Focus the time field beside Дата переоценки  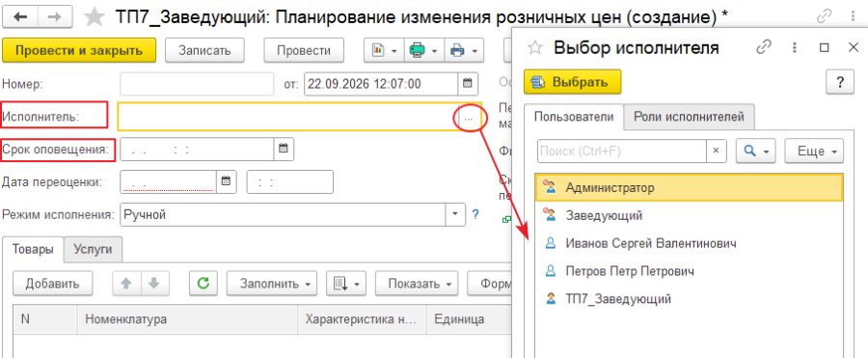click(290, 181)
